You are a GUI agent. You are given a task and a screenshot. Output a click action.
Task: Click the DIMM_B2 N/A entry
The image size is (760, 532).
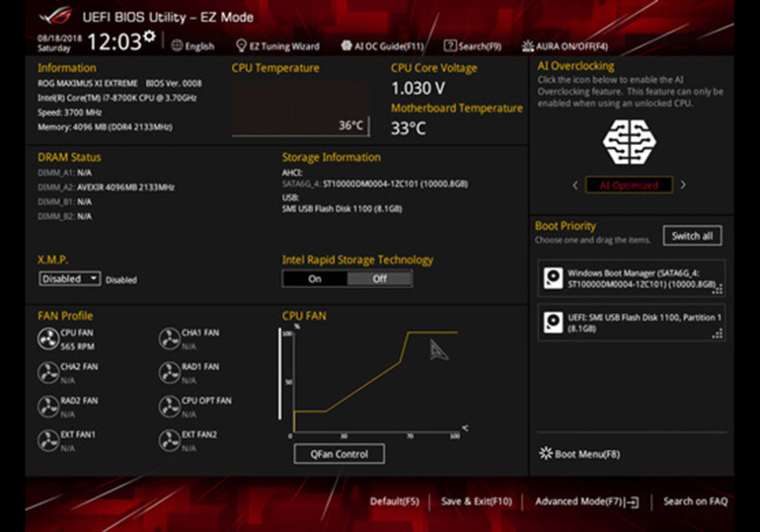click(x=64, y=216)
